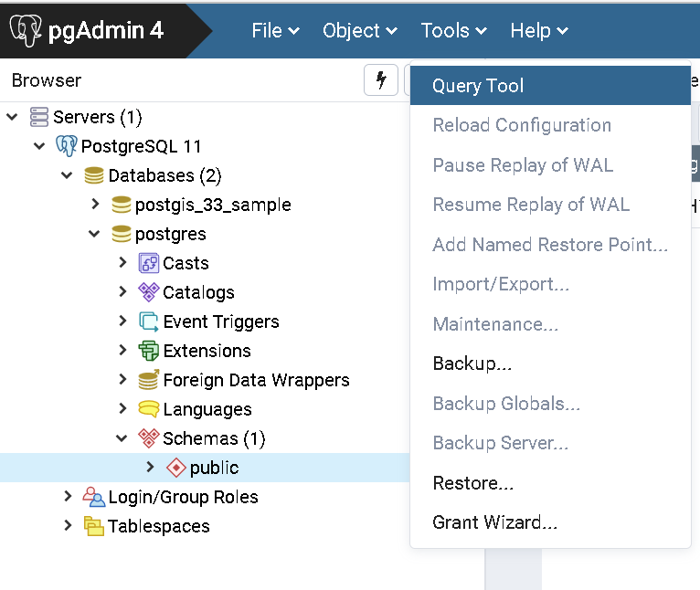Expand the Tablespaces node
Image resolution: width=700 pixels, height=590 pixels.
(x=68, y=526)
